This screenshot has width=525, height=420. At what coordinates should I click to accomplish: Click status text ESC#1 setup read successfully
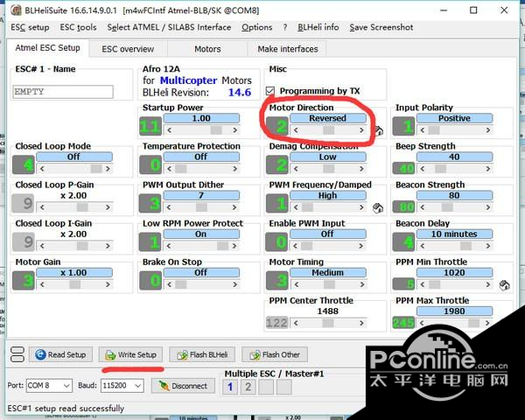(x=66, y=409)
